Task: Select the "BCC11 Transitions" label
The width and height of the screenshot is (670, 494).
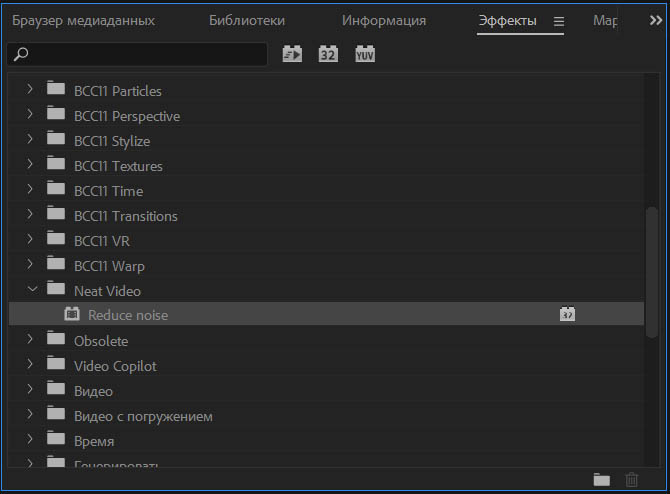Action: click(126, 216)
